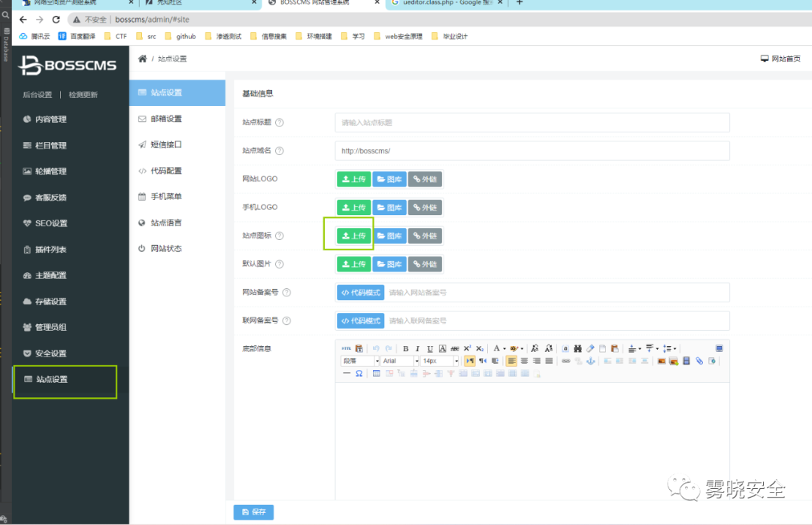Toggle italic formatting in editor

click(417, 348)
